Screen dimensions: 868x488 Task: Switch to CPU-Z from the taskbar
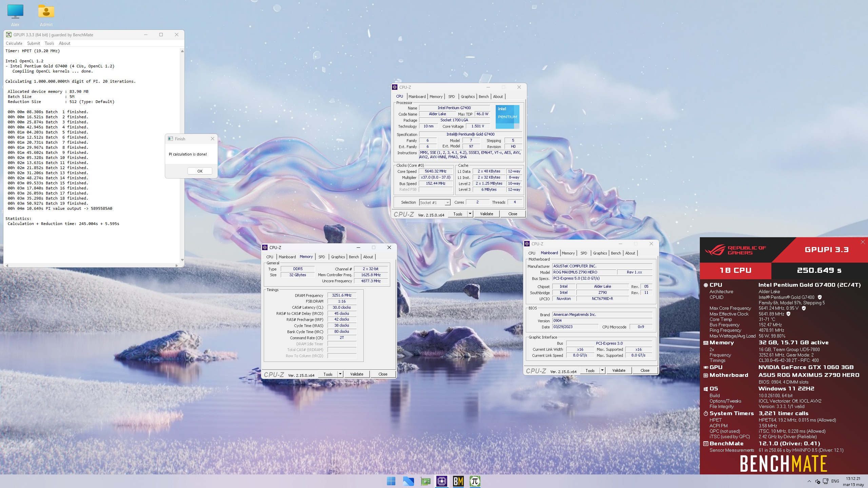point(441,481)
